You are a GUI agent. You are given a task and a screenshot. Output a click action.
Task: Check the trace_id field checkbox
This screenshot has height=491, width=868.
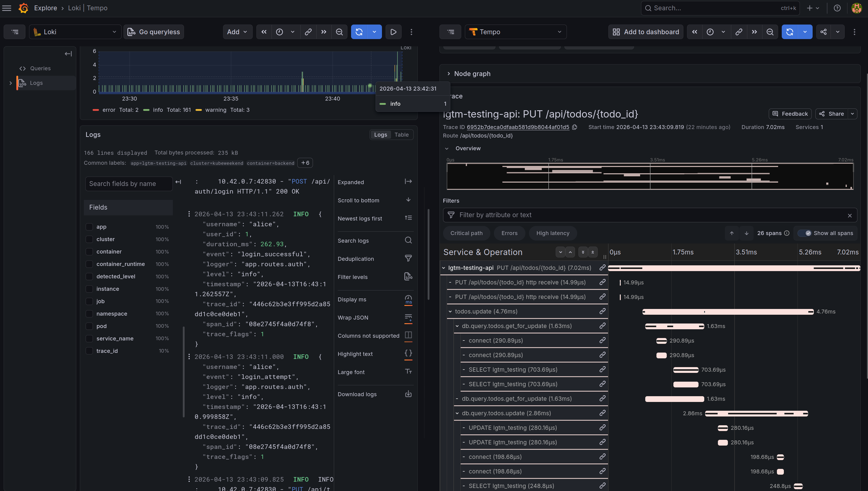pyautogui.click(x=89, y=351)
